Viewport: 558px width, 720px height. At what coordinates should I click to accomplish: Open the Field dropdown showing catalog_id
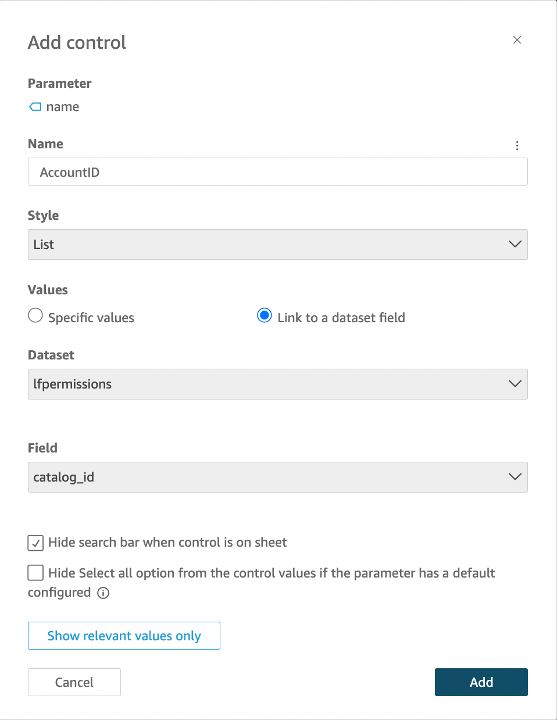(277, 477)
